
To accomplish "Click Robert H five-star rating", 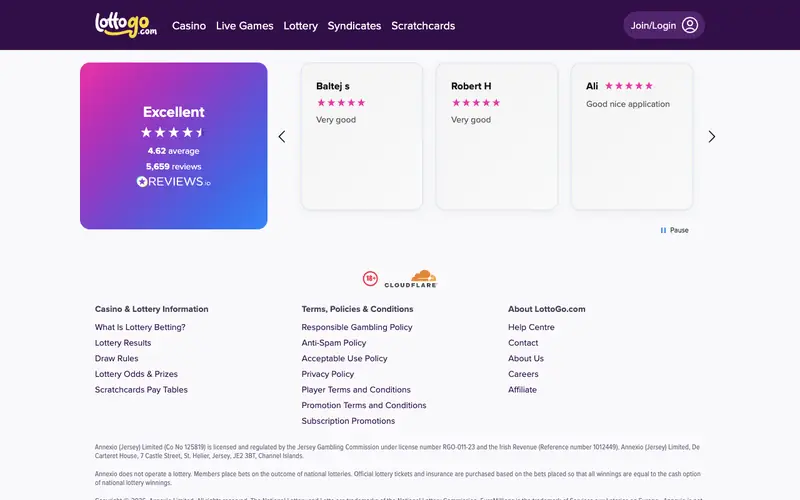I will pyautogui.click(x=476, y=103).
